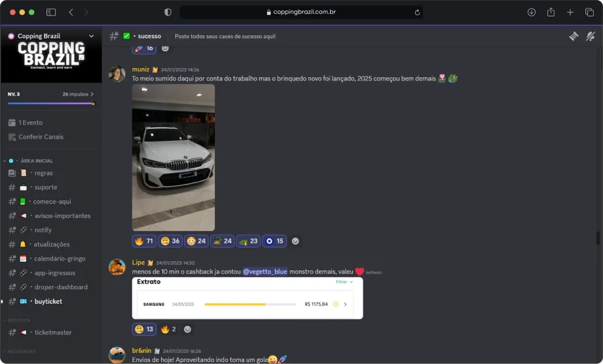Open the Safari sidebar panel icon
This screenshot has height=364, width=603.
pyautogui.click(x=51, y=12)
